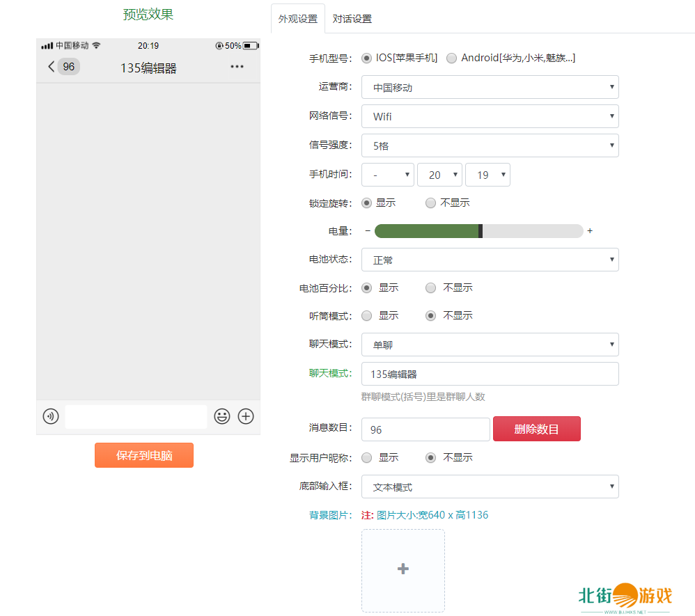
Task: Tap the plus circle icon in chat bar
Action: click(x=246, y=416)
